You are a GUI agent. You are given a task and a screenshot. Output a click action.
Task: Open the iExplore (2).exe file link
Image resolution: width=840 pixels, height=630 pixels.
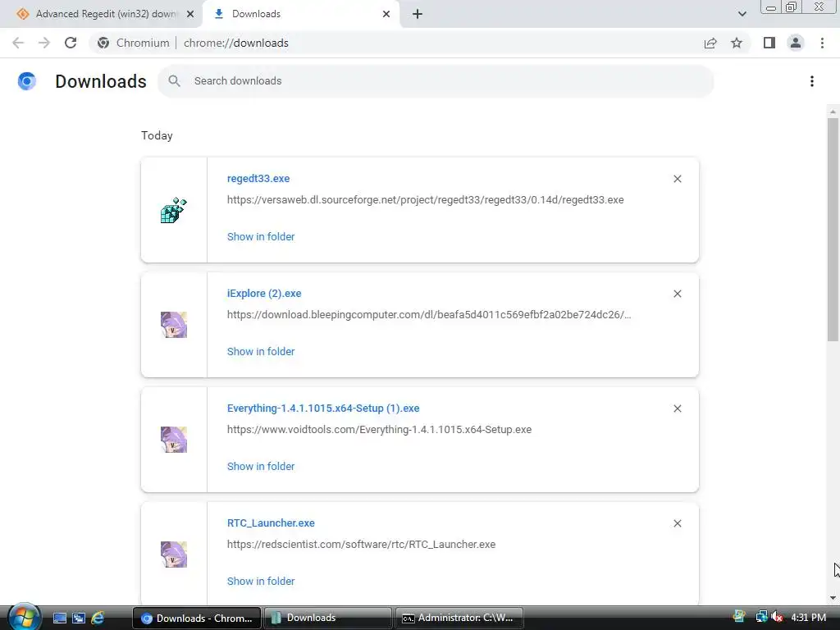tap(264, 294)
